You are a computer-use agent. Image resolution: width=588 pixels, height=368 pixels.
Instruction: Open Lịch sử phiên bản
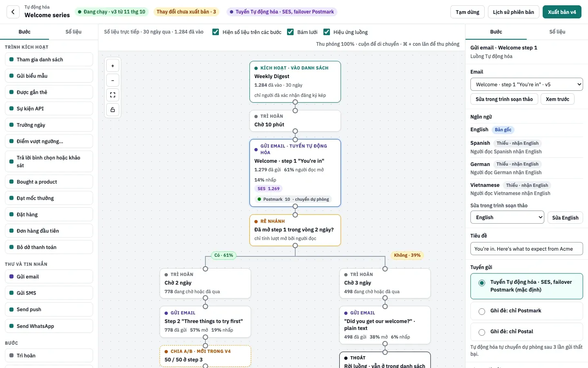[x=514, y=12]
